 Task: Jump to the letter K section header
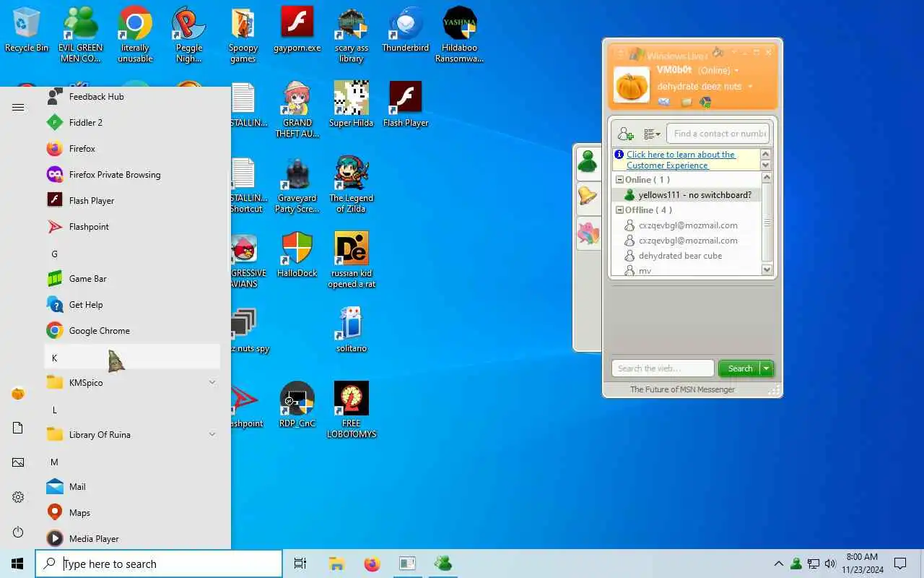[132, 358]
